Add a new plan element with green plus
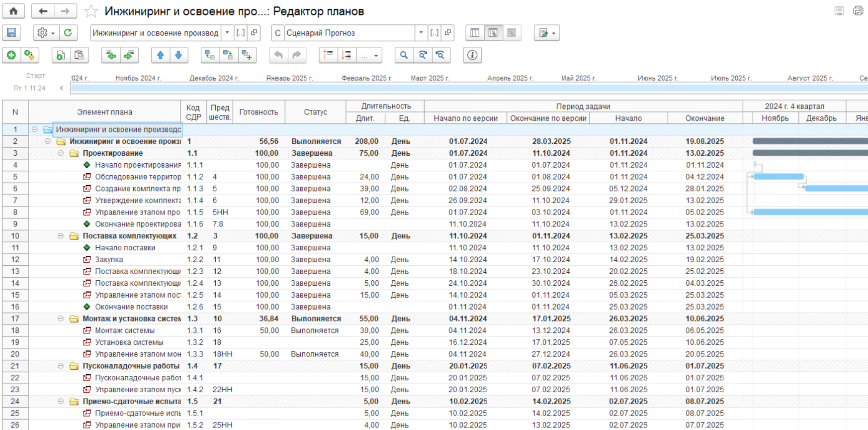868x430 pixels. pos(11,55)
